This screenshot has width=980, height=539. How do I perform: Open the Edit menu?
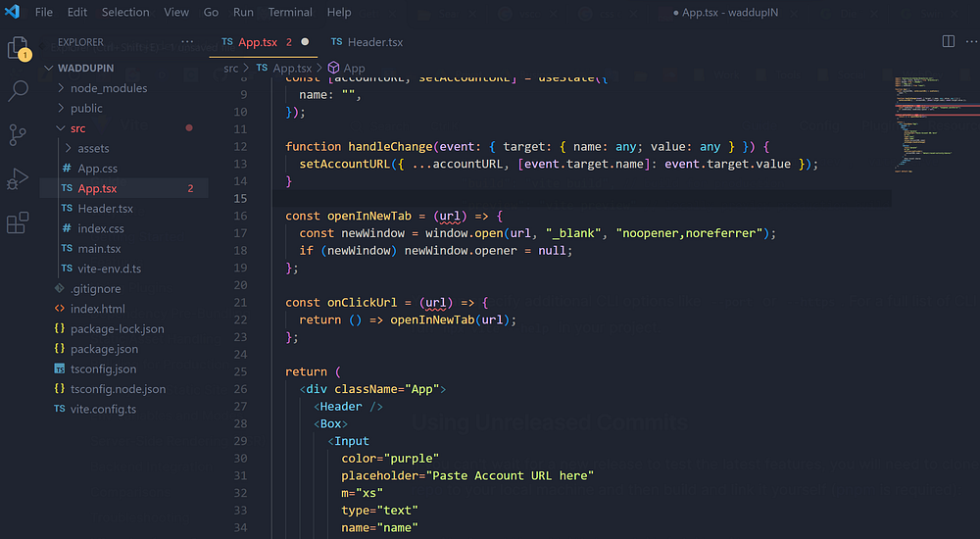[77, 12]
